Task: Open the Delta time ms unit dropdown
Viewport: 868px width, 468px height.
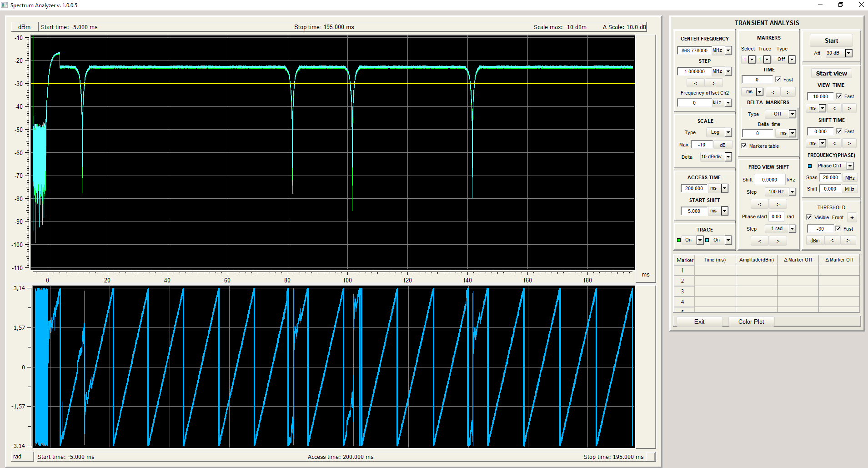Action: click(792, 133)
